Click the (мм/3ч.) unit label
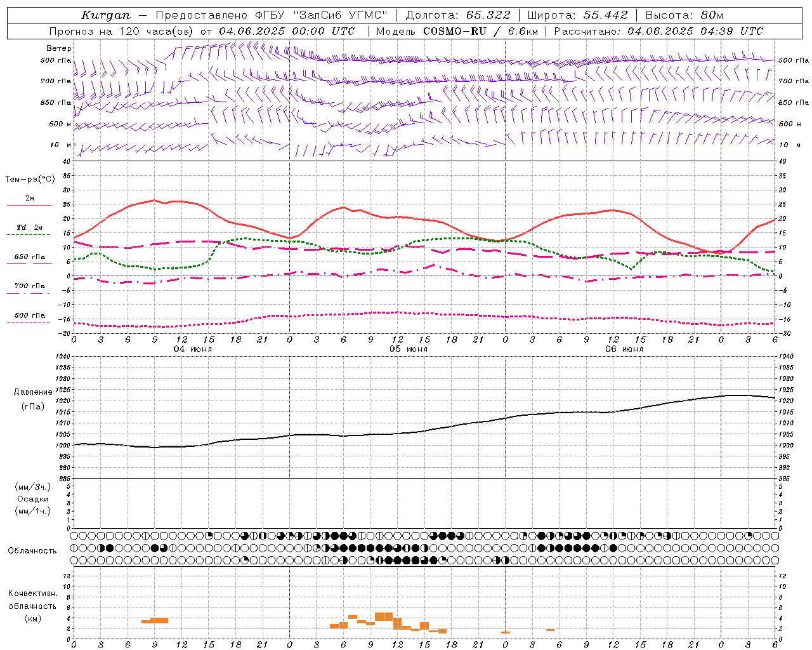The width and height of the screenshot is (812, 650). click(x=33, y=487)
